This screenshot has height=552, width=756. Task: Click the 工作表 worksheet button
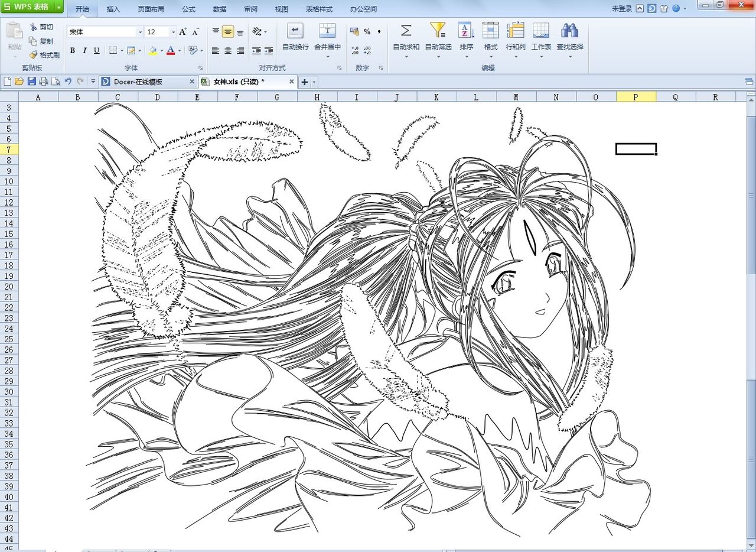click(x=541, y=39)
